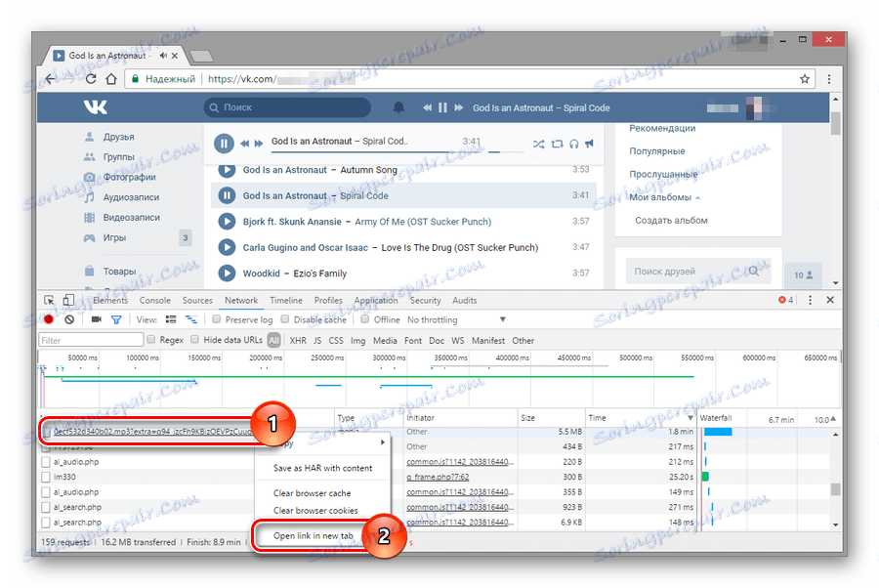Enable Hide data URLs checkbox
This screenshot has width=879, height=588.
pos(194,339)
